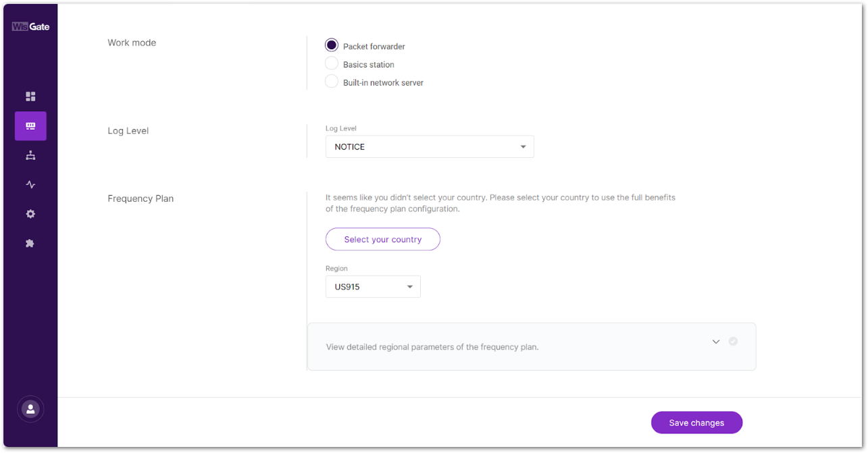Screen dimensions: 868x453
Task: Open the Region US915 dropdown
Action: [373, 287]
